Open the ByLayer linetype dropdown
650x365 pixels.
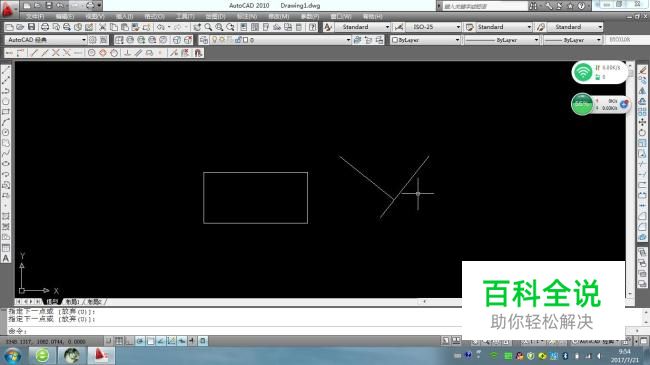(501, 40)
